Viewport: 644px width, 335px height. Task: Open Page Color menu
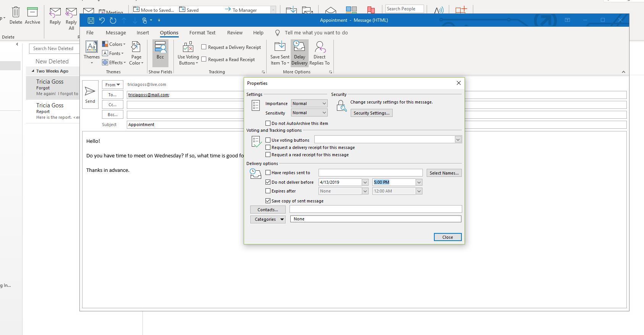pos(136,53)
